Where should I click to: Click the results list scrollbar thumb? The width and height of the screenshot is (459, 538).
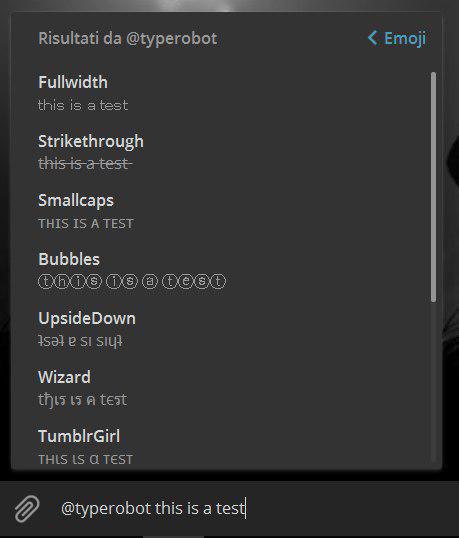click(434, 187)
